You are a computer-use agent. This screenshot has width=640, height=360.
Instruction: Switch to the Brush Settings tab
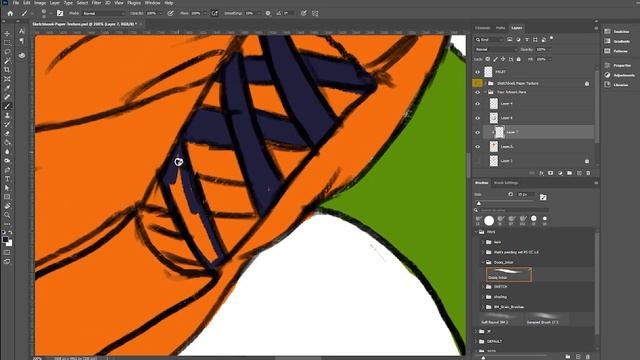[506, 183]
